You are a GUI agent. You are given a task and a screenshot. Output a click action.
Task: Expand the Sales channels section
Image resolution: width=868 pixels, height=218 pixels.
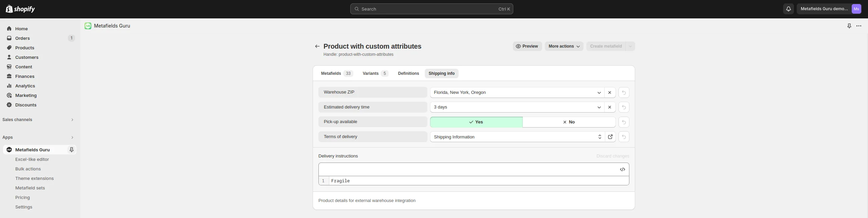(x=38, y=120)
